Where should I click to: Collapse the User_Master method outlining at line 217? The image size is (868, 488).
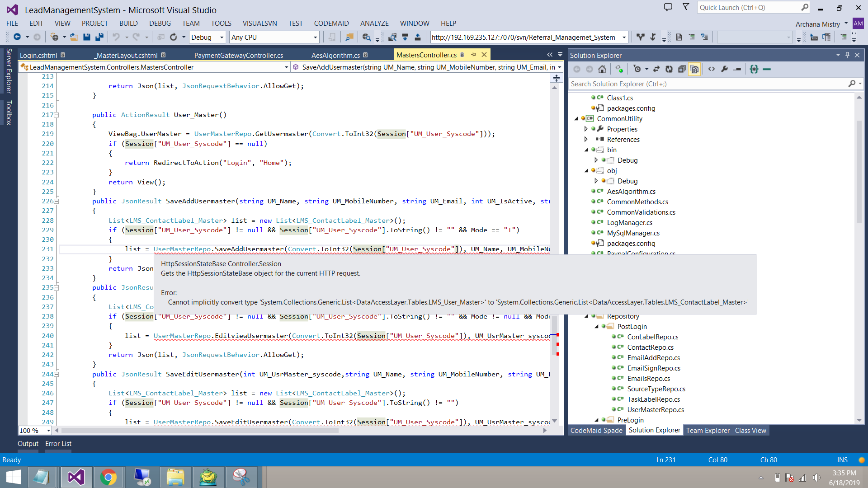coord(57,115)
